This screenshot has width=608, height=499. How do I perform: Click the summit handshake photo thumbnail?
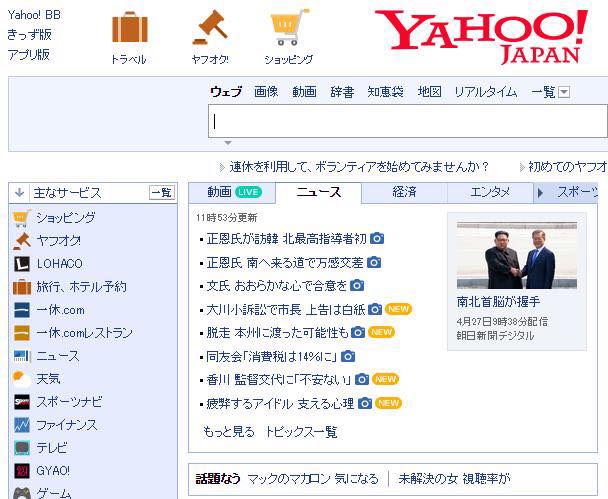click(x=517, y=256)
